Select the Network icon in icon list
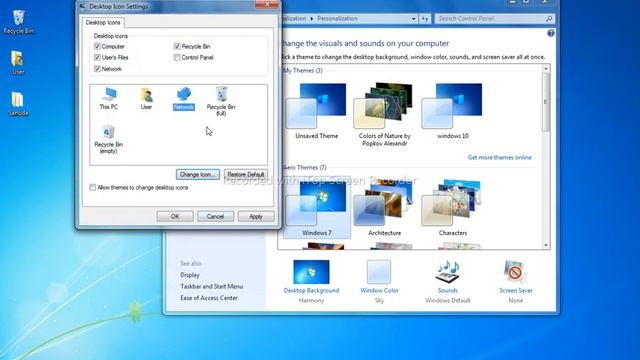Viewport: 640px width, 360px height. 184,98
